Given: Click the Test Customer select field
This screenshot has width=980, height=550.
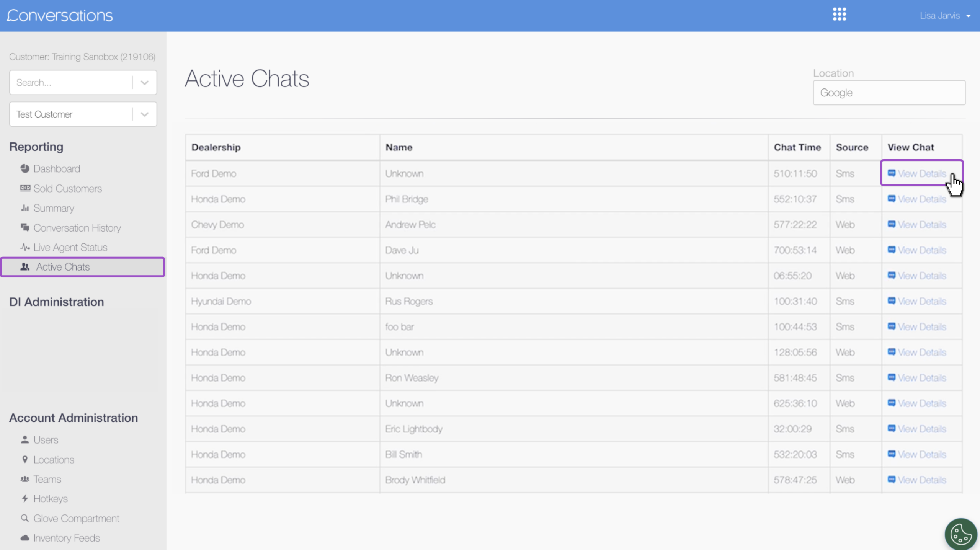Looking at the screenshot, I should click(83, 114).
